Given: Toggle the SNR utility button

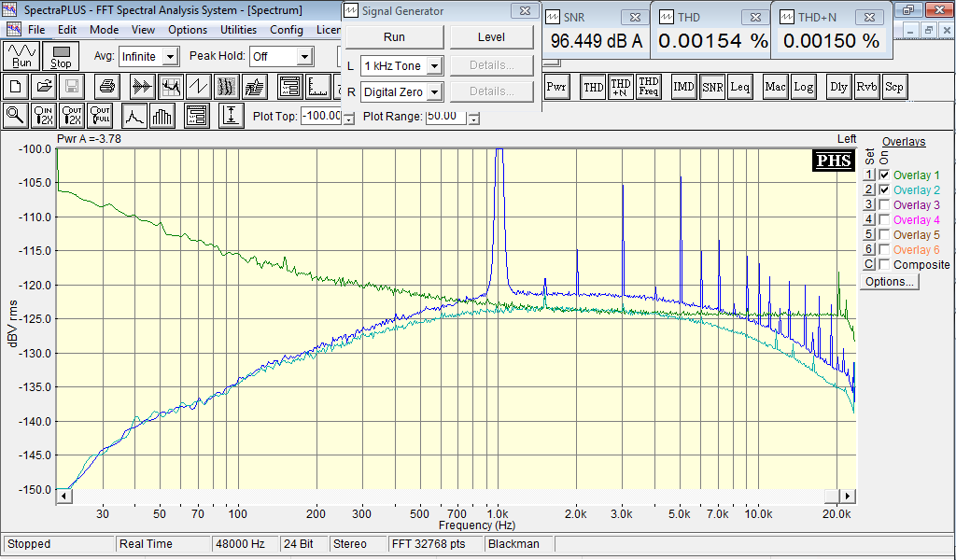Looking at the screenshot, I should [x=712, y=87].
